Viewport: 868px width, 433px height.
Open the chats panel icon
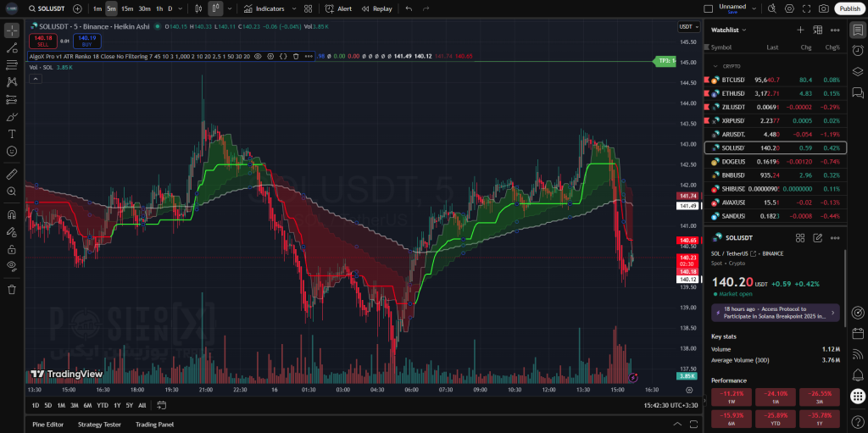click(858, 92)
